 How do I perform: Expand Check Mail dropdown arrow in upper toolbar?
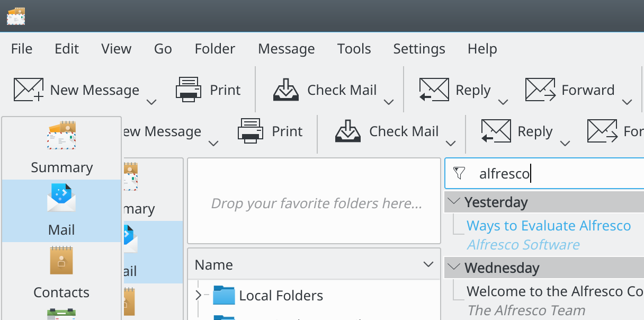389,102
